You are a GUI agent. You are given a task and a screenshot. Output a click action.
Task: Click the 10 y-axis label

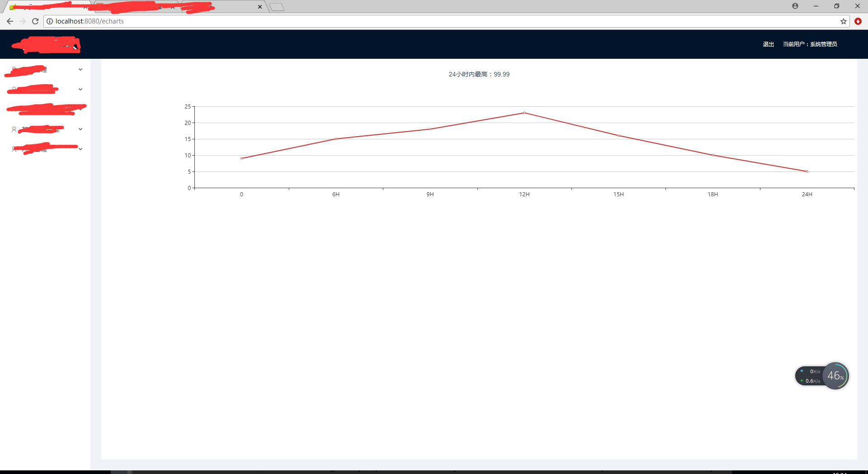[x=188, y=156]
